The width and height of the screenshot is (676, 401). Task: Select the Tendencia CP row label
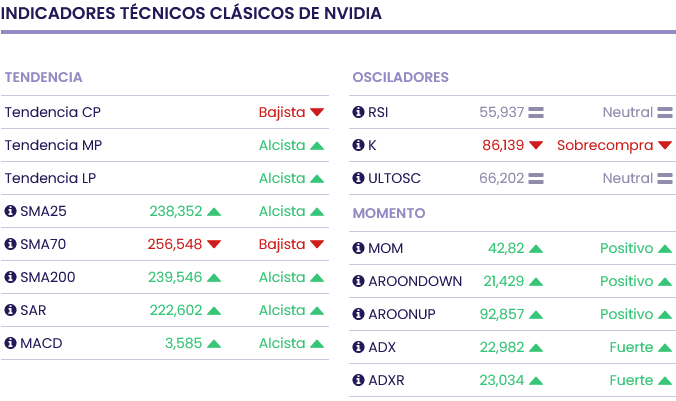[52, 112]
